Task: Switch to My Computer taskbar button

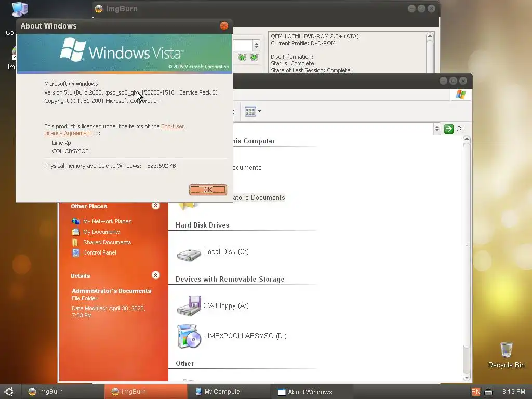Action: [x=229, y=392]
